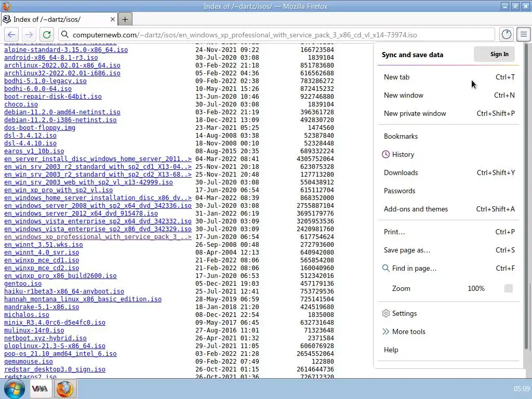Screen dimensions: 532x399
Task: Open minix_R3.4.0rc6-d5e4fc0.iso link
Action: click(55, 323)
